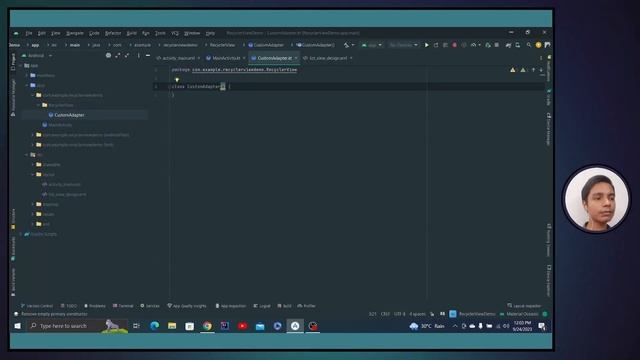Collapse the java folder node
This screenshot has height=360, width=640.
coord(27,85)
